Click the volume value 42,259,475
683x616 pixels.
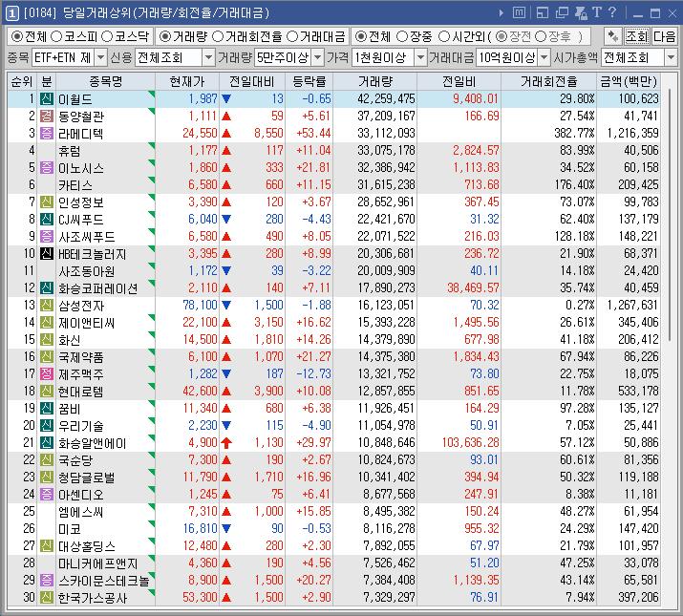coord(386,99)
